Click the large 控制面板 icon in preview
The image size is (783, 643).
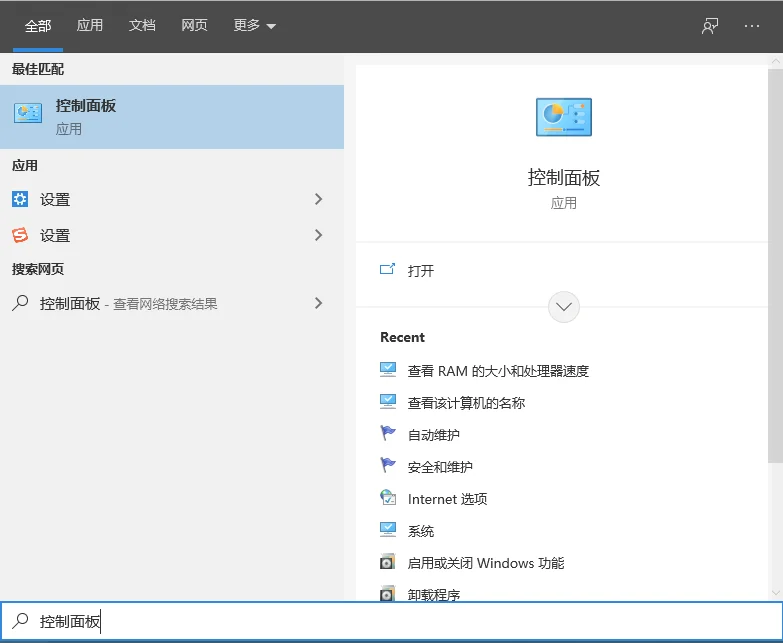563,118
